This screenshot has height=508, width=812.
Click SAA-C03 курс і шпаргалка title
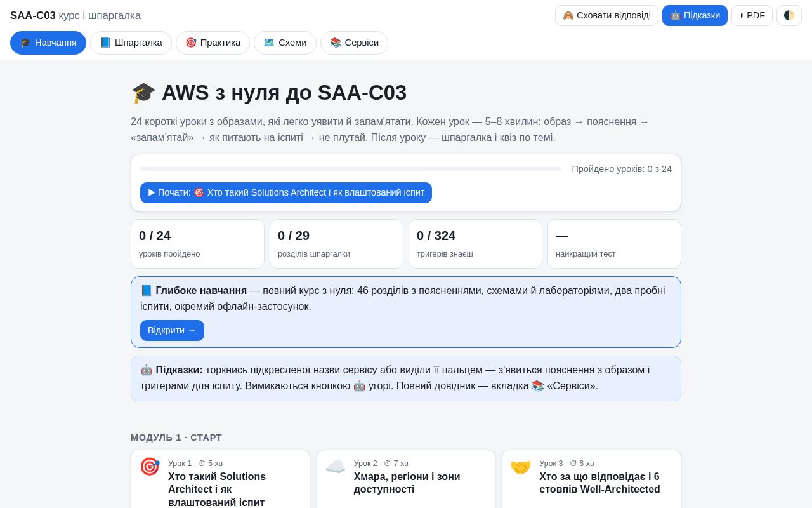(x=75, y=15)
